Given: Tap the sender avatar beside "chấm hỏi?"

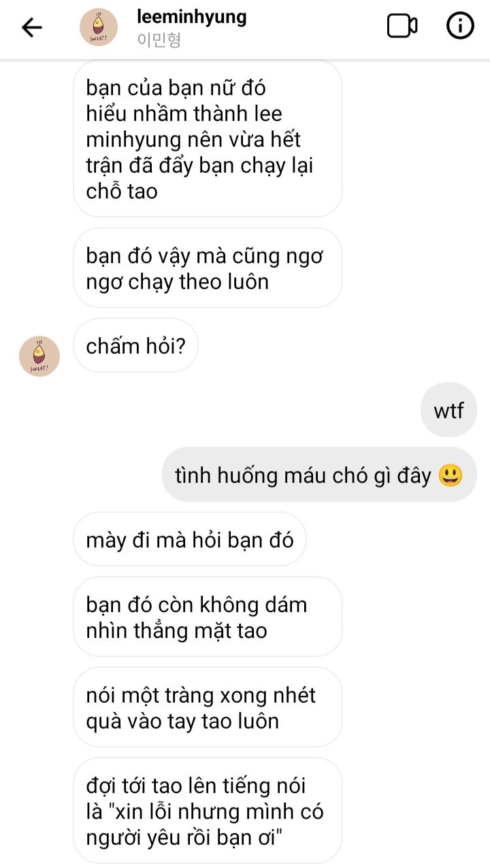Looking at the screenshot, I should tap(39, 356).
